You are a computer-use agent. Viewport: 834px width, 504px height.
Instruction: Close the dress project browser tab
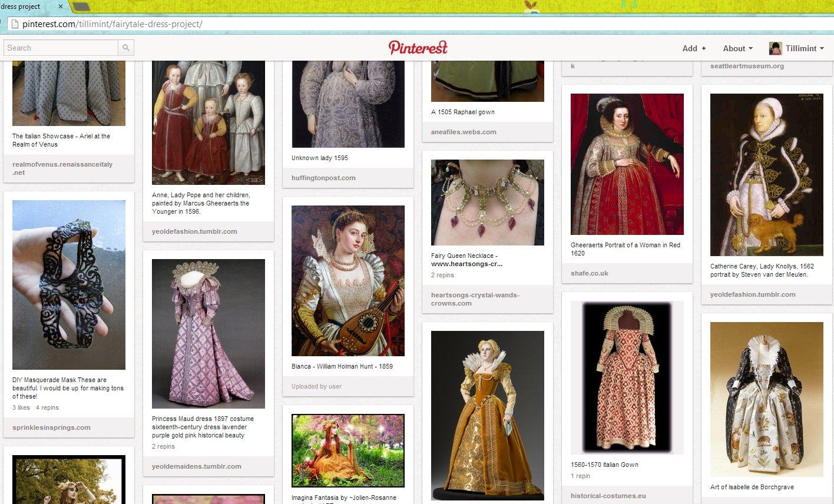tap(61, 6)
